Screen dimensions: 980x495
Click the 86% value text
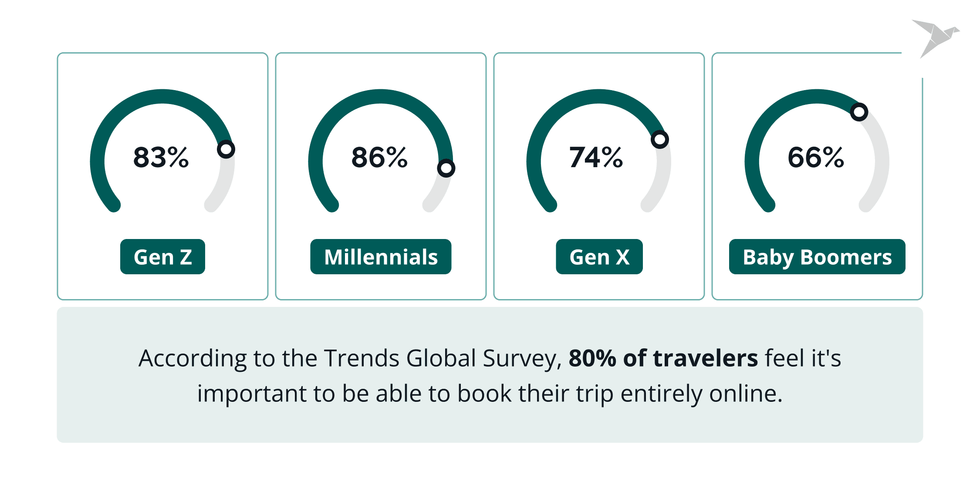379,157
